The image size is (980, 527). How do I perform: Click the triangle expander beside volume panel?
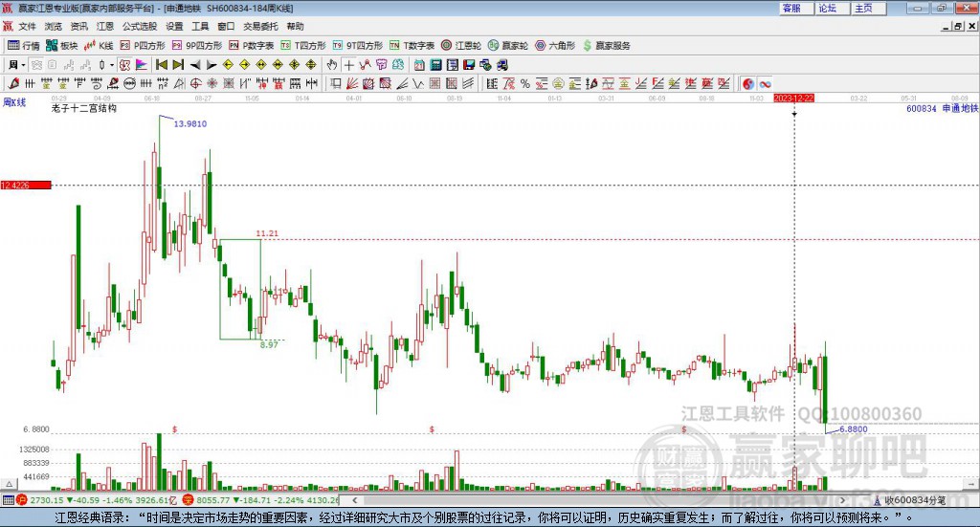pyautogui.click(x=9, y=484)
